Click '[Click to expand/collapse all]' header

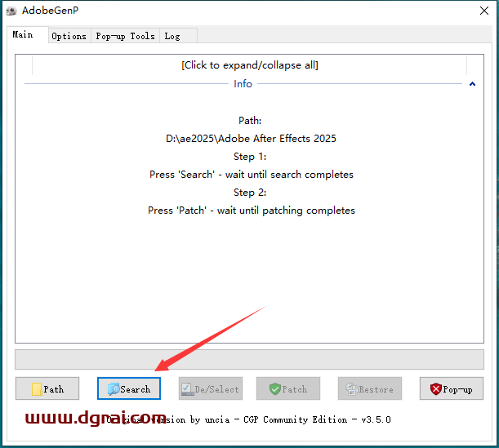pos(250,65)
